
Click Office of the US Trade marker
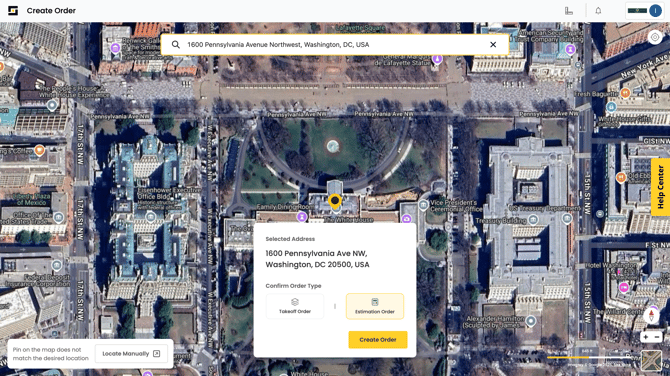coord(58,217)
